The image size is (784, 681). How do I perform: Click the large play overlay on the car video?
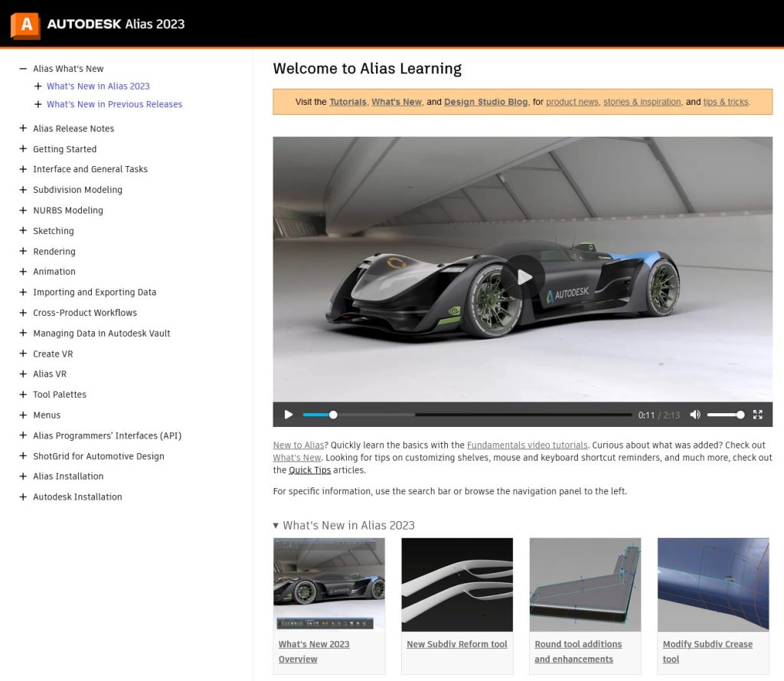(x=523, y=277)
